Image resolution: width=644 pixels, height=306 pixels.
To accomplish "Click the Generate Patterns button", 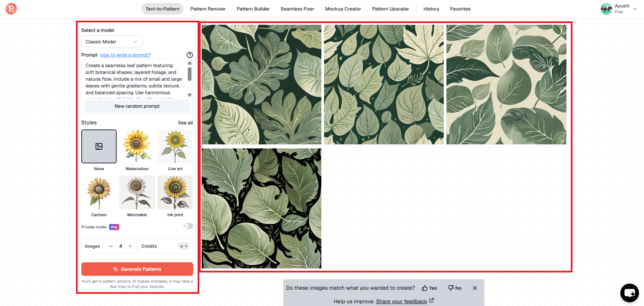I will pos(137,269).
